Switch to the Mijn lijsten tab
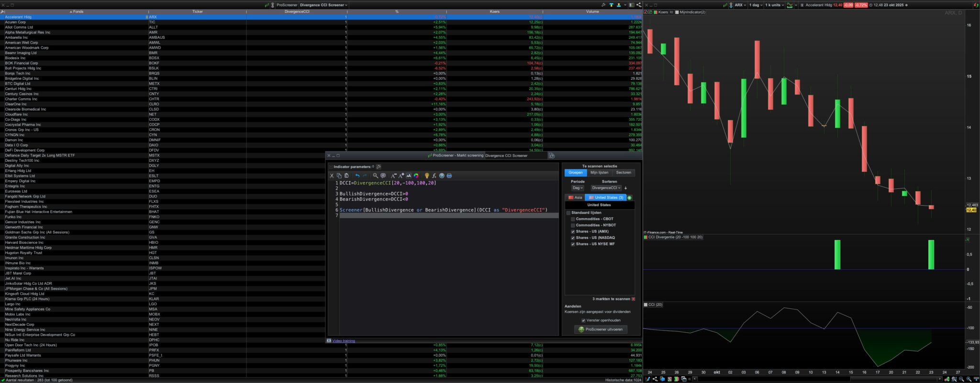 599,173
